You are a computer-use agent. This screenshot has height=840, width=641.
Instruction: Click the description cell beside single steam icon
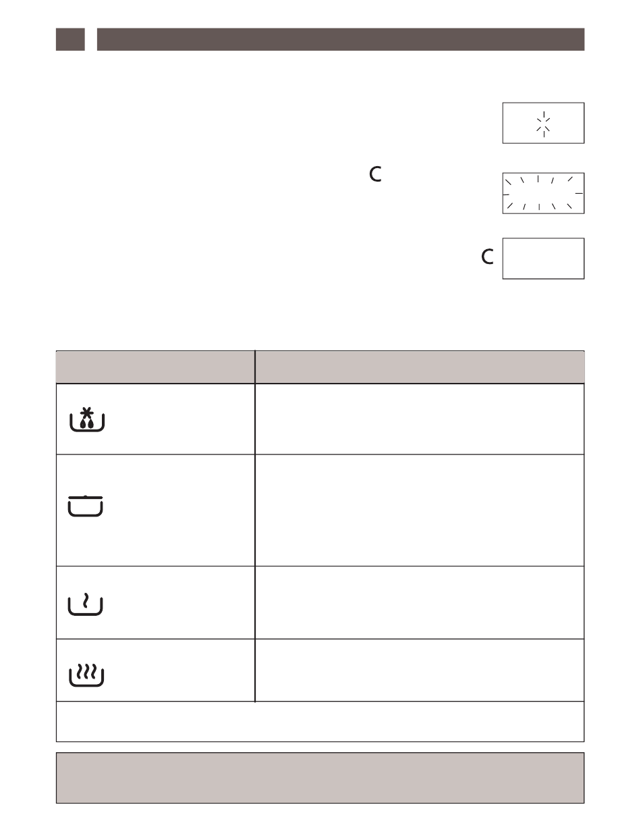pos(420,602)
